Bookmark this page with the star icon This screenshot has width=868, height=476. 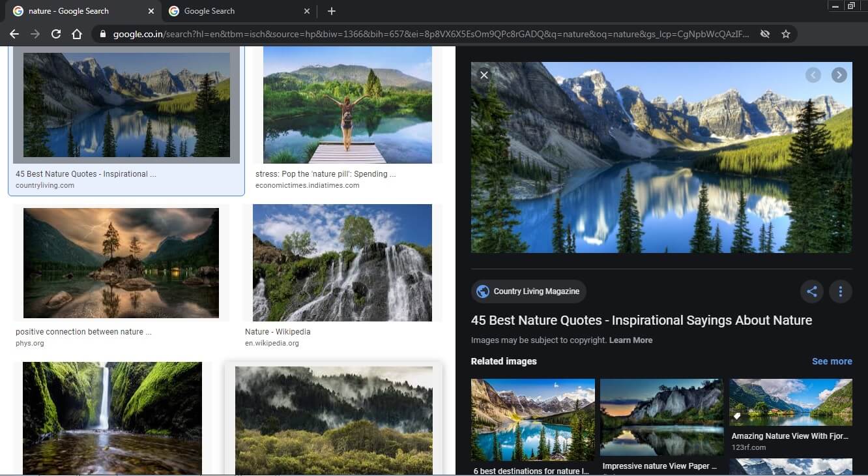point(786,34)
